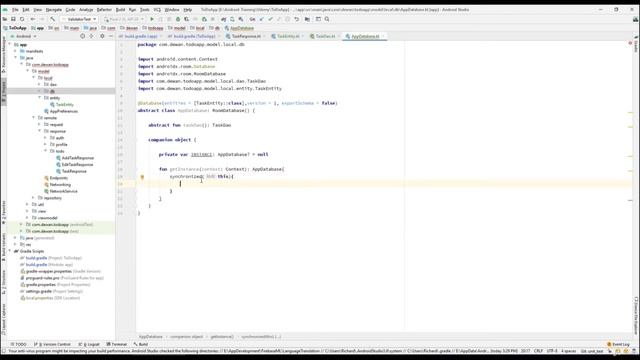The width and height of the screenshot is (640, 360).
Task: Open the device selector dropdown
Action: (x=124, y=19)
